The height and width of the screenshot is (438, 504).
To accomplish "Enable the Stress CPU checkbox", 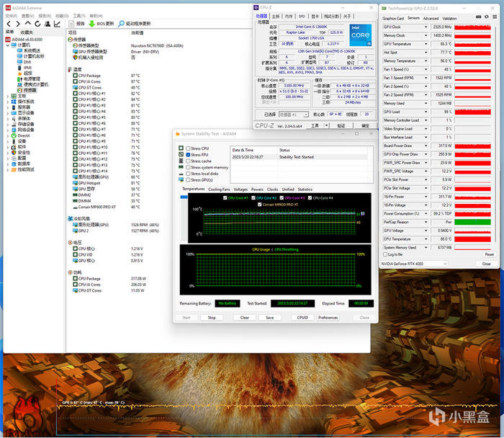I will (x=189, y=148).
